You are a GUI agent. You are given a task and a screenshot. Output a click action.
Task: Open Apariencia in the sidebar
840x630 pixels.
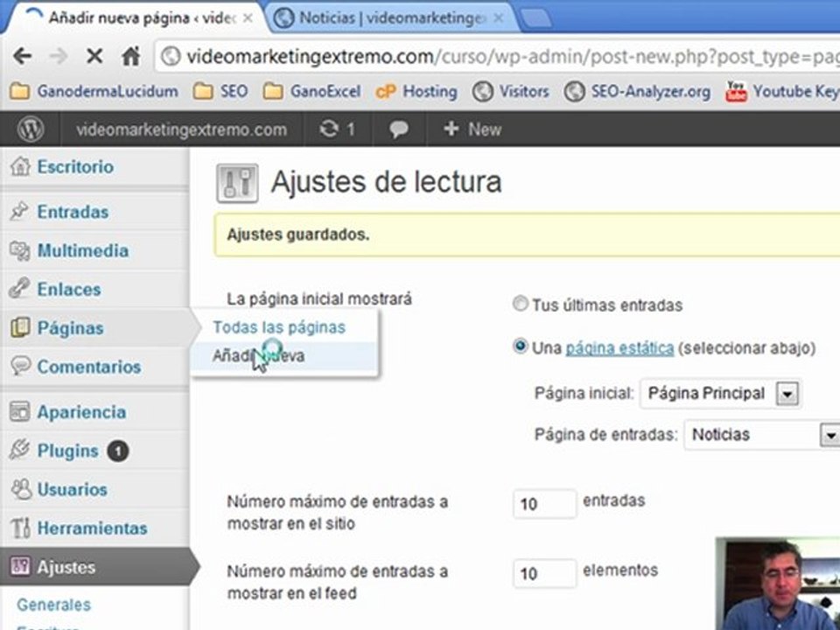tap(82, 412)
